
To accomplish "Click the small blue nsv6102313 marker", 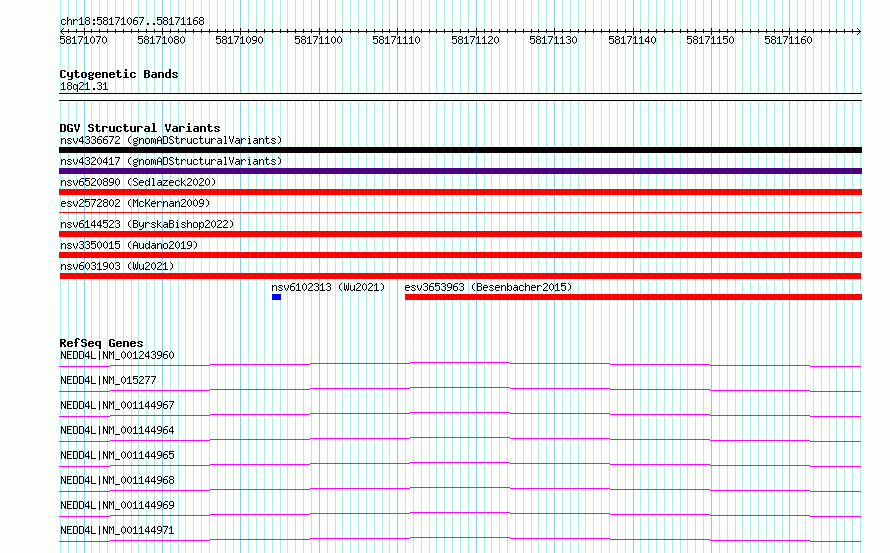I will click(276, 297).
